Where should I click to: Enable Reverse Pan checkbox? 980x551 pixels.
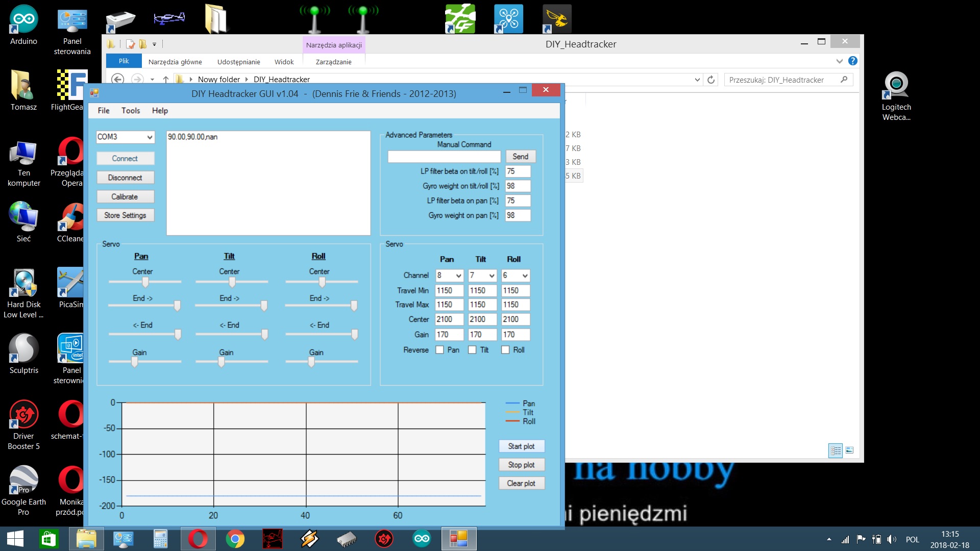[x=439, y=350]
